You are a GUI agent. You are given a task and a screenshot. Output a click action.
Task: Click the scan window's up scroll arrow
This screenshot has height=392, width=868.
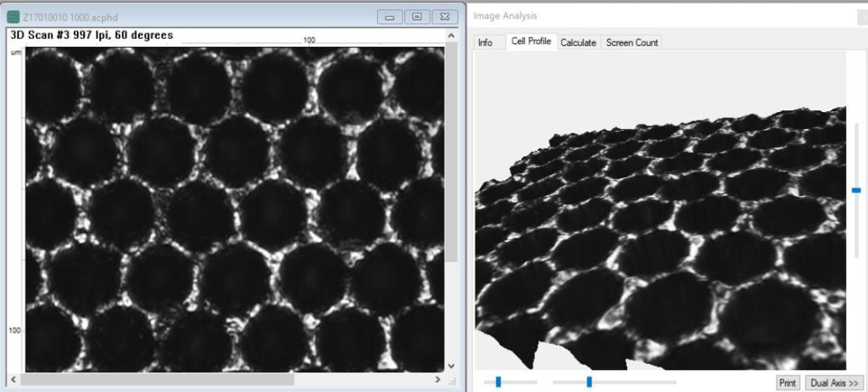tap(451, 36)
